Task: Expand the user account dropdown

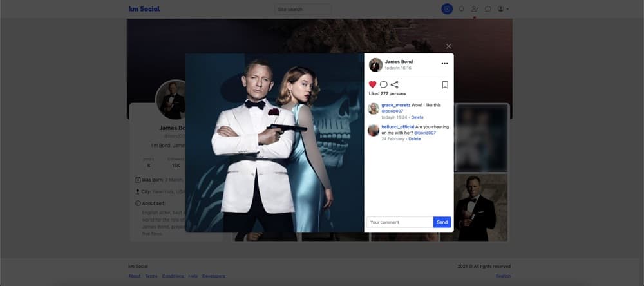Action: pos(503,8)
